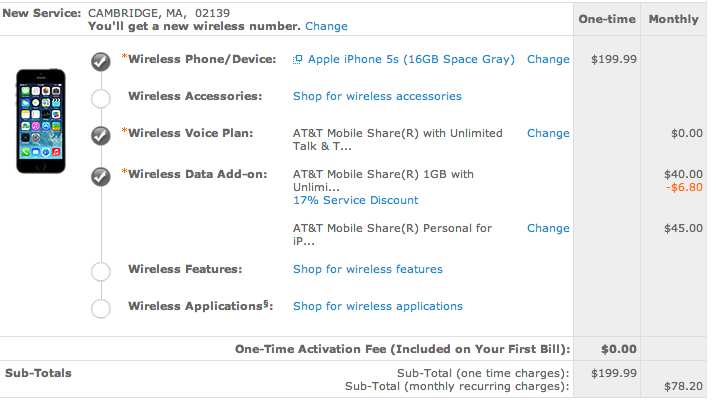Screen dimensions: 716x400
Task: Change the Wireless Voice Plan
Action: tap(548, 133)
